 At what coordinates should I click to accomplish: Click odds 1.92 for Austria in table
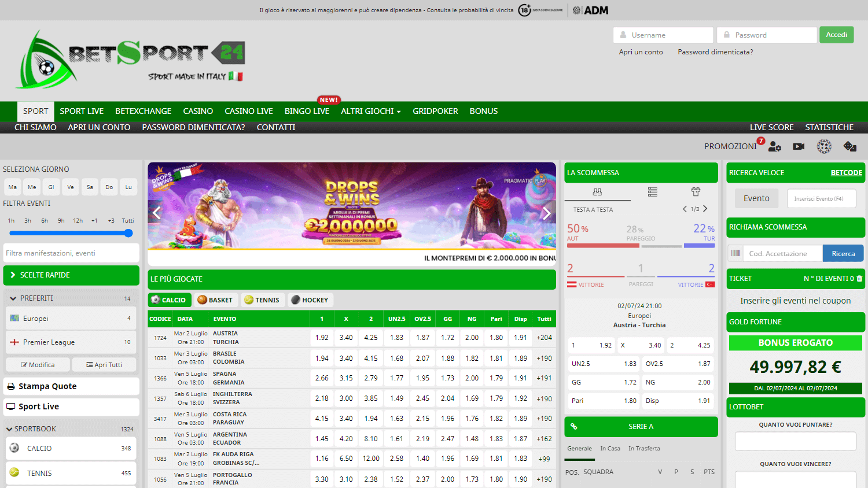pos(322,338)
